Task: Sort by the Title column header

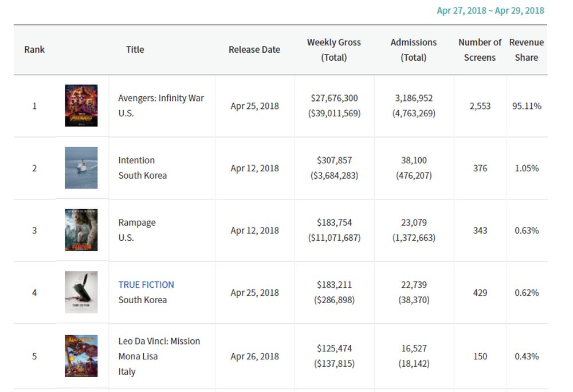Action: [135, 50]
